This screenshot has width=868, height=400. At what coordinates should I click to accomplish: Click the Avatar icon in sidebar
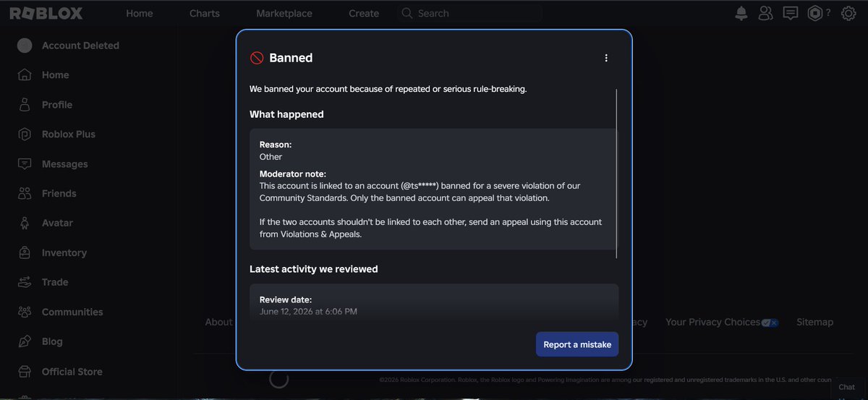click(25, 224)
